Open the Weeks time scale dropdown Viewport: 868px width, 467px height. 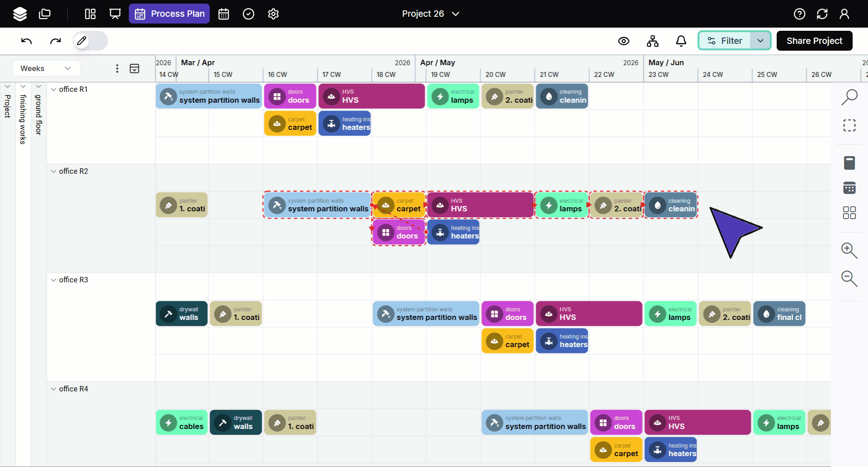click(46, 68)
